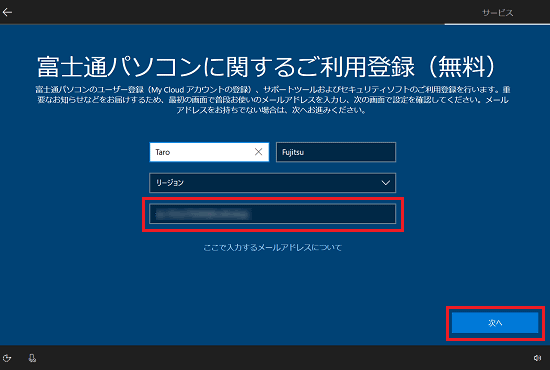Image resolution: width=550 pixels, height=370 pixels.
Task: Select the サービス tab at top
Action: [497, 13]
